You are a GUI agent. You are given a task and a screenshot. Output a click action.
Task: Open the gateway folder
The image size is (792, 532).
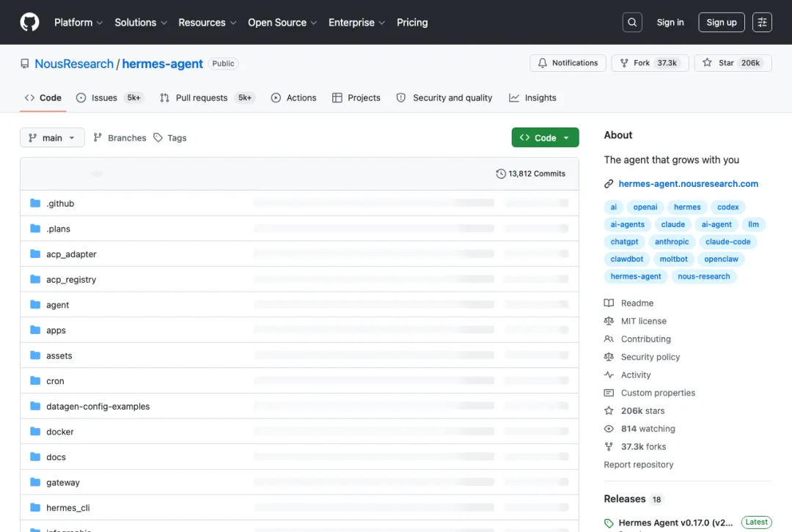63,482
